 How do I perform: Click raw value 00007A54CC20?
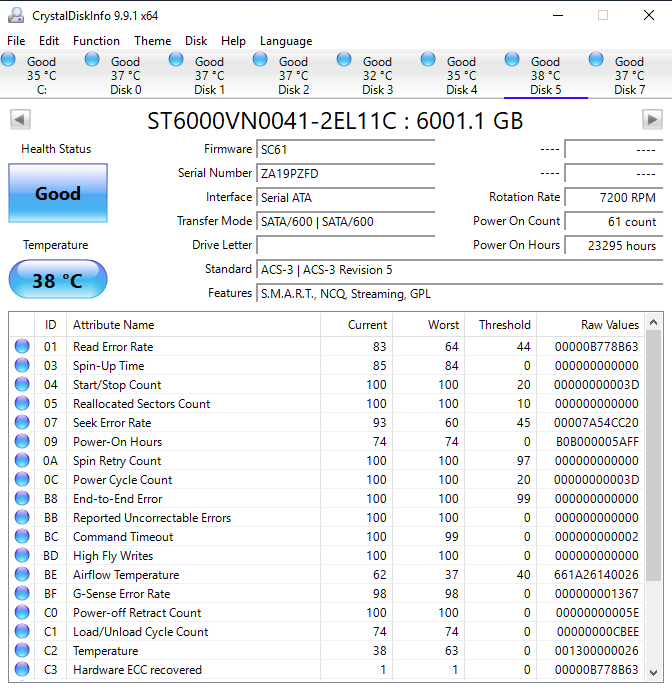(596, 422)
